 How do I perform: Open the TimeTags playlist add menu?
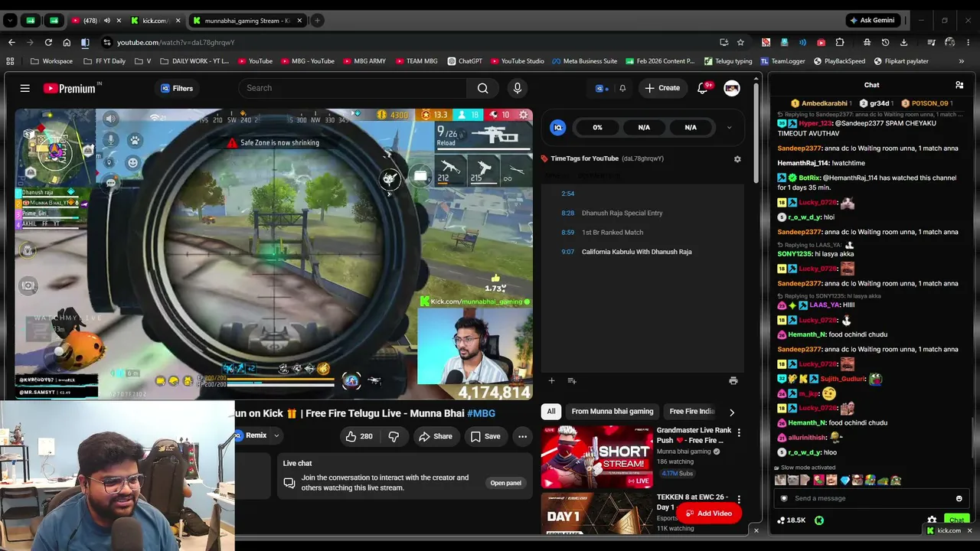click(x=571, y=380)
